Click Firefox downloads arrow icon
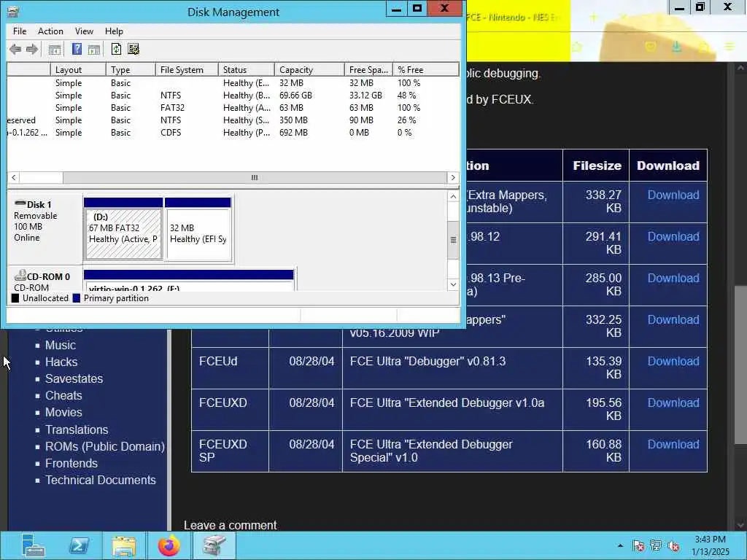Screen dimensions: 747x560 677,46
